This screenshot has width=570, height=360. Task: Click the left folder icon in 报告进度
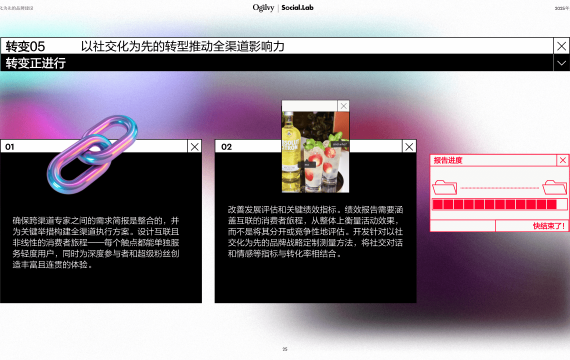point(444,187)
